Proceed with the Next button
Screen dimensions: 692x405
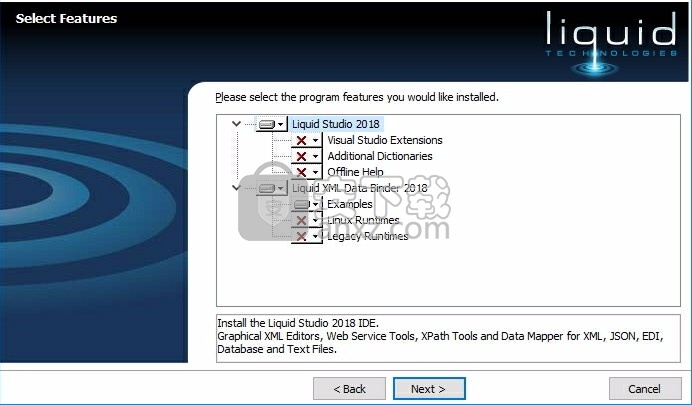point(429,389)
